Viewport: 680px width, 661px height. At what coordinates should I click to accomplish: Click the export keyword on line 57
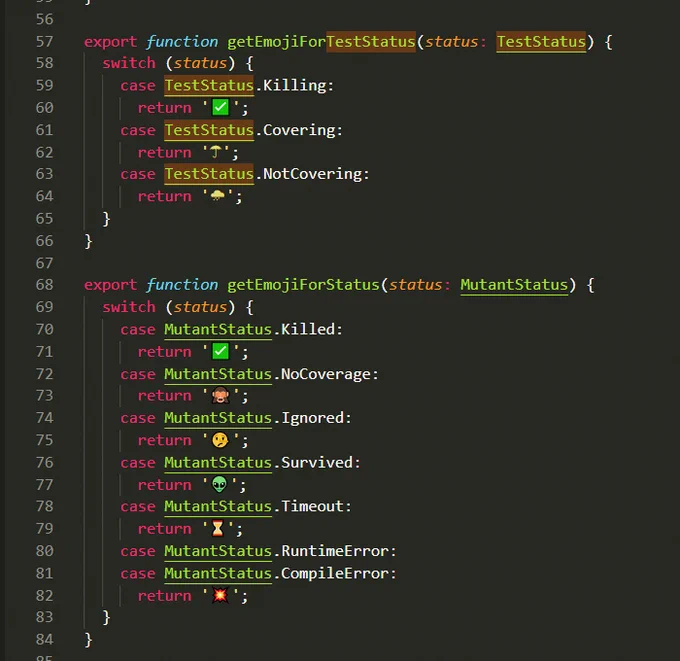click(111, 42)
